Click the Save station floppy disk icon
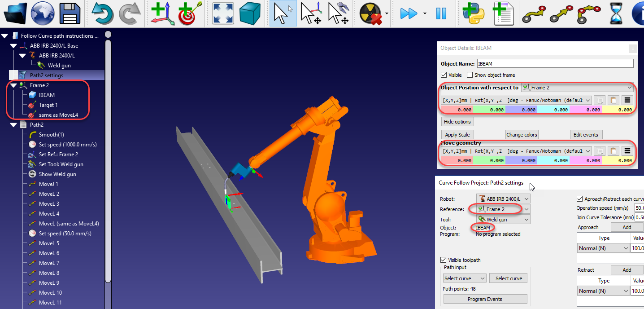644x309 pixels. coord(70,13)
